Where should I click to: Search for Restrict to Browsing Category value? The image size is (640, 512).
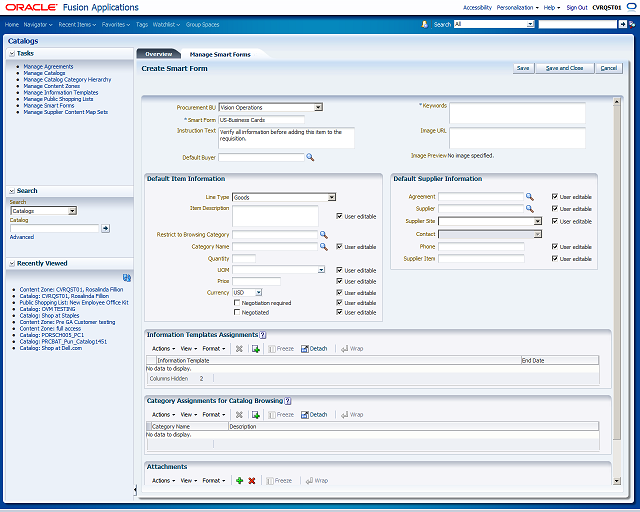pyautogui.click(x=323, y=234)
